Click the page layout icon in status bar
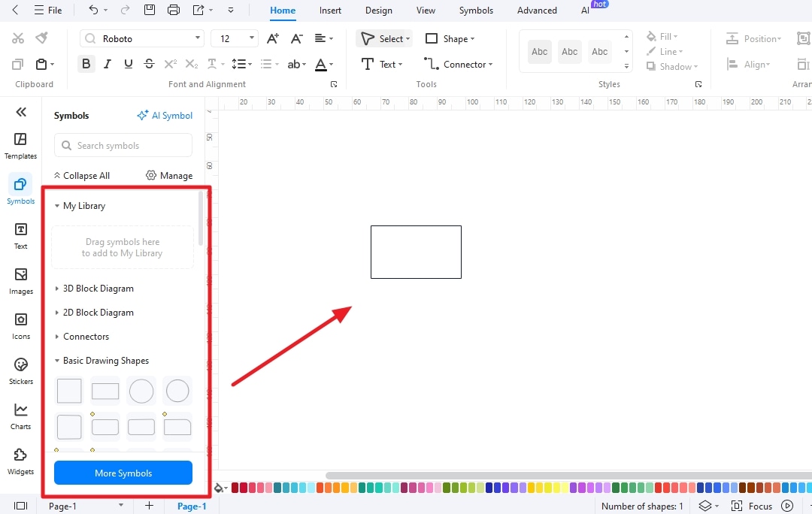Image resolution: width=812 pixels, height=514 pixels. (x=21, y=506)
